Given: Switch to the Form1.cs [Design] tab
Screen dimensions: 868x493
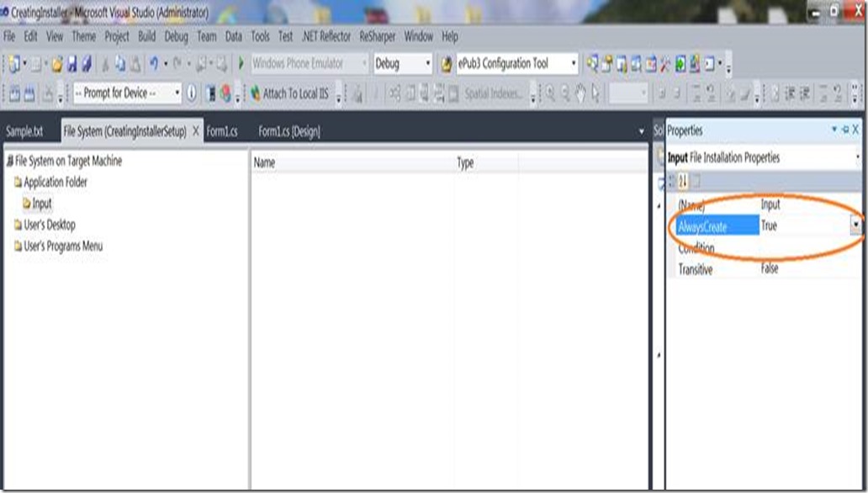Looking at the screenshot, I should (x=288, y=131).
